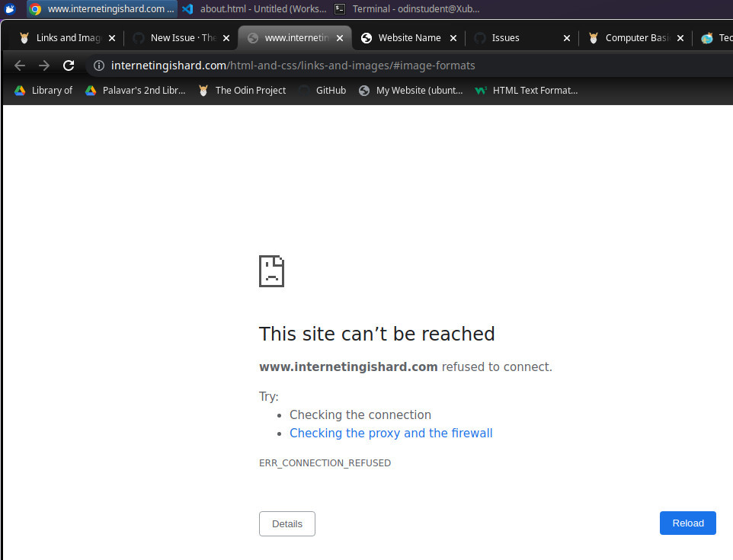Click the back navigation arrow
This screenshot has width=733, height=560.
click(19, 66)
